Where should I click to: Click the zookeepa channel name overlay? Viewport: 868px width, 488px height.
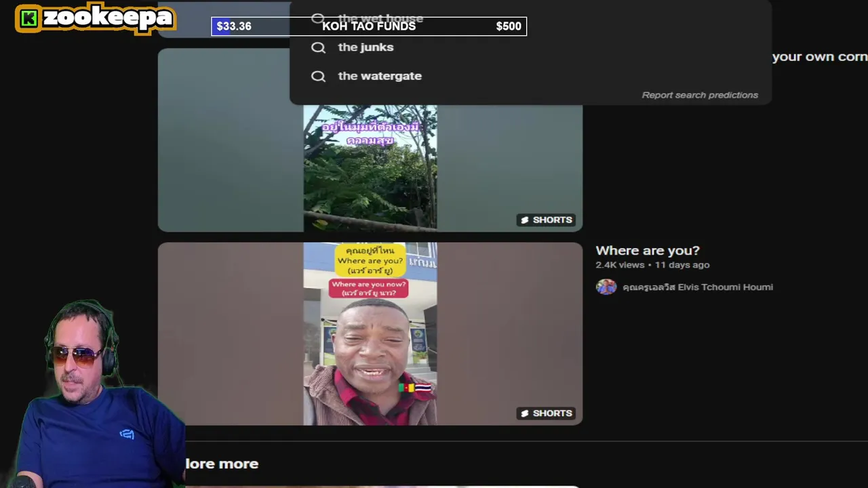(x=108, y=18)
